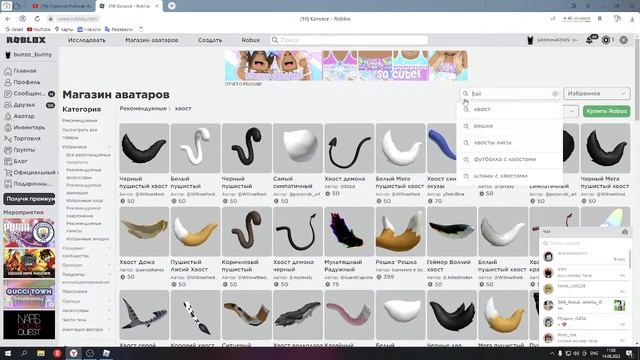Open the Puma event banner

tap(29, 232)
